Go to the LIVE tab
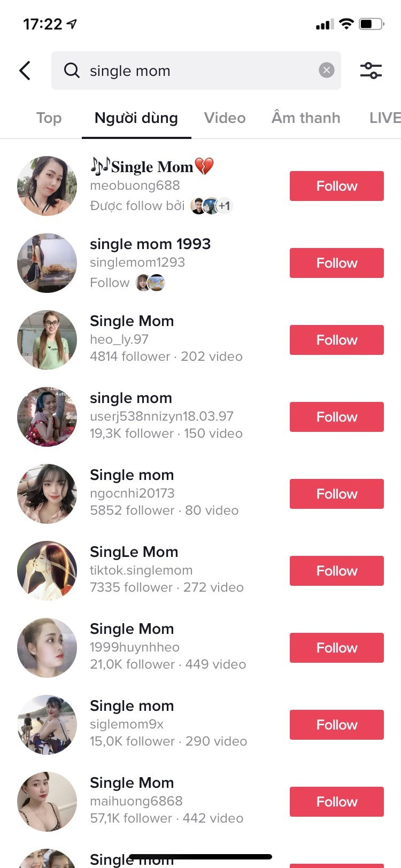 click(x=384, y=118)
